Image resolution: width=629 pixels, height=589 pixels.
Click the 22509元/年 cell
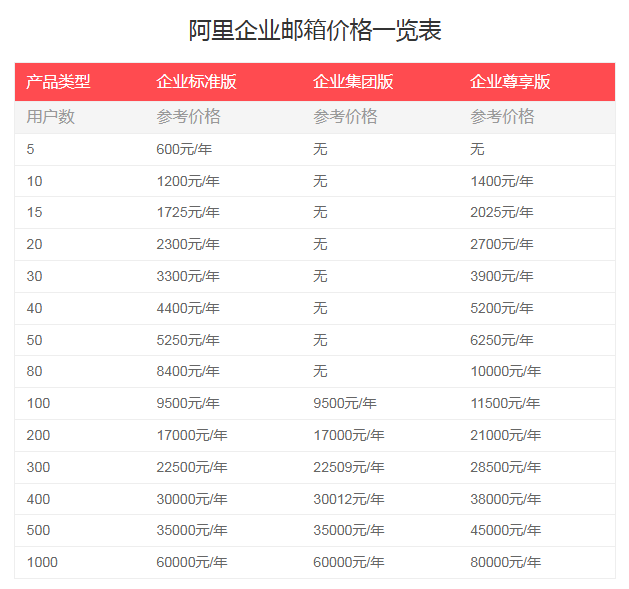(349, 468)
